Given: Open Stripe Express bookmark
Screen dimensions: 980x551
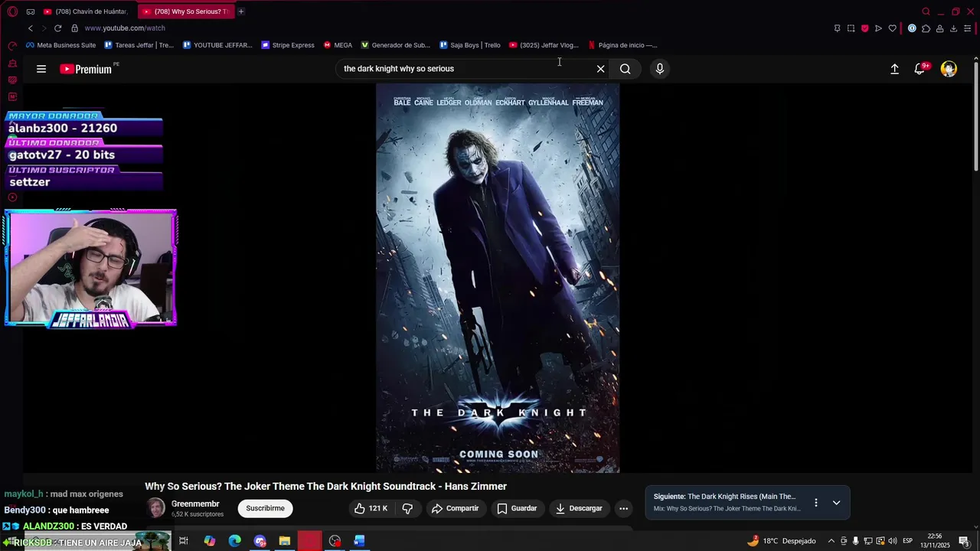Looking at the screenshot, I should pyautogui.click(x=288, y=45).
